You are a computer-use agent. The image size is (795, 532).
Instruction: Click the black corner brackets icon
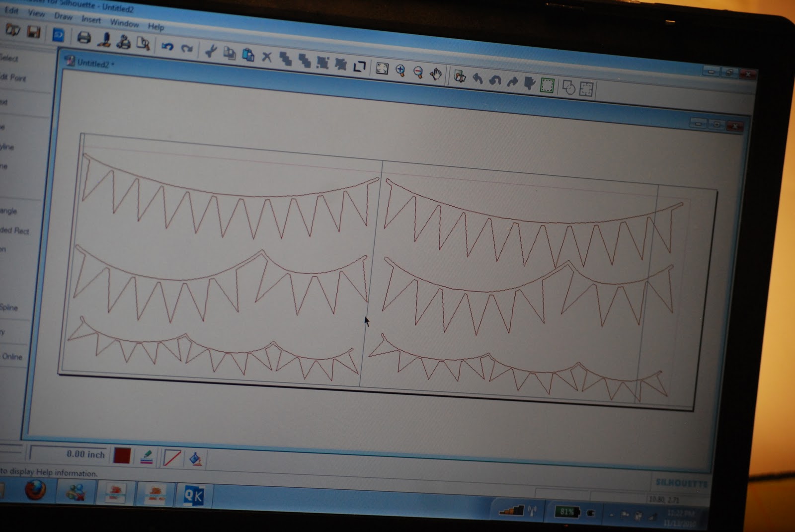(x=359, y=66)
